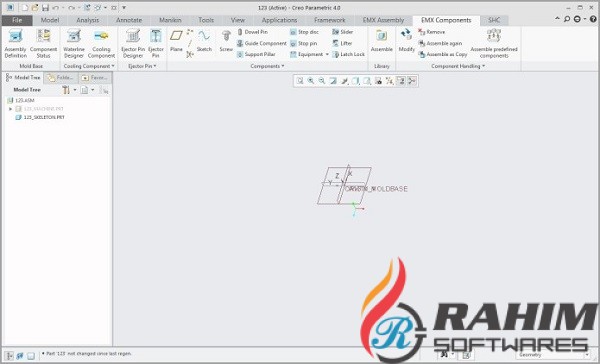Open the EMX Assembly tab
600x364 pixels.
point(383,20)
